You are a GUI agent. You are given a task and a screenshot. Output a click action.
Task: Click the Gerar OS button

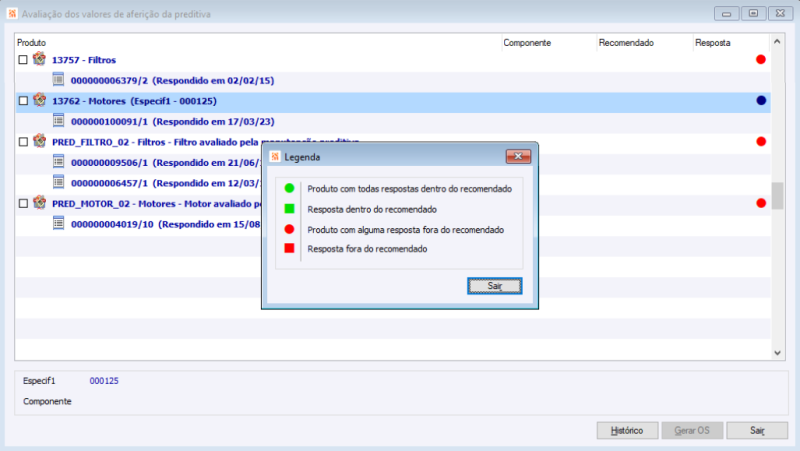click(692, 431)
